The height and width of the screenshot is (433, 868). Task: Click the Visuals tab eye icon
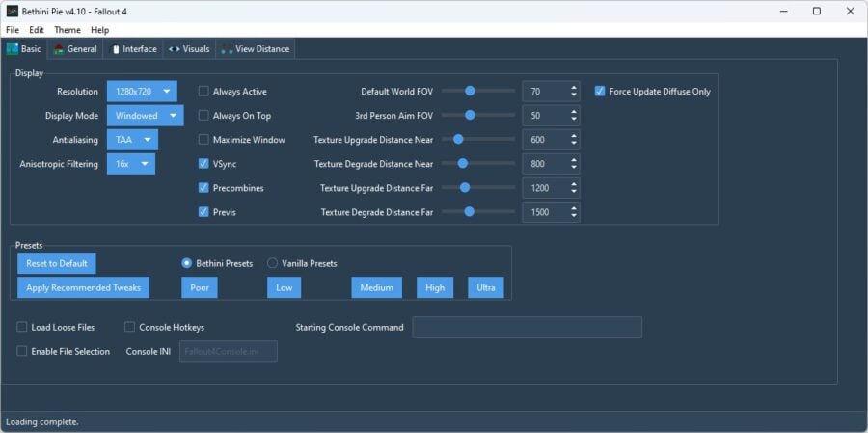click(x=174, y=49)
